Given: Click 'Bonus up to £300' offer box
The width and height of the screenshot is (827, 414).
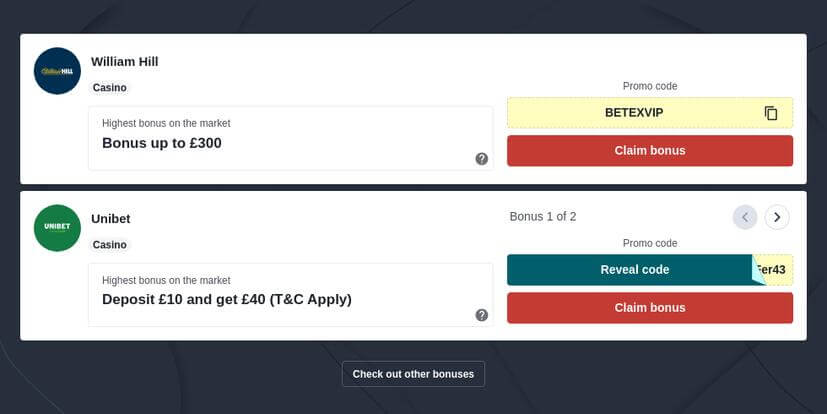Looking at the screenshot, I should [x=291, y=138].
